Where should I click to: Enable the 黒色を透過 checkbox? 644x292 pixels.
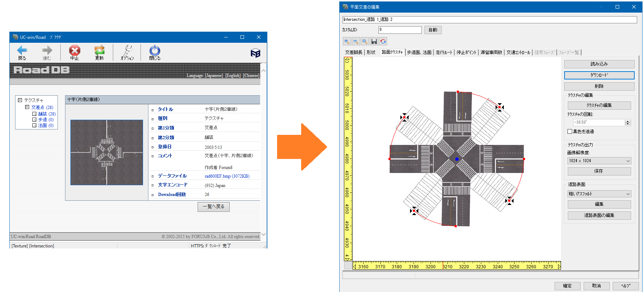570,132
